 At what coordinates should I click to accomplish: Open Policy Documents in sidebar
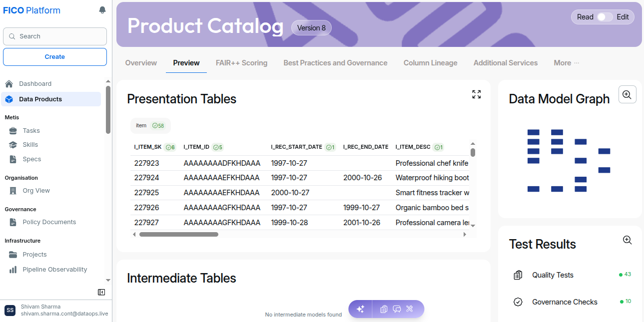pyautogui.click(x=49, y=222)
